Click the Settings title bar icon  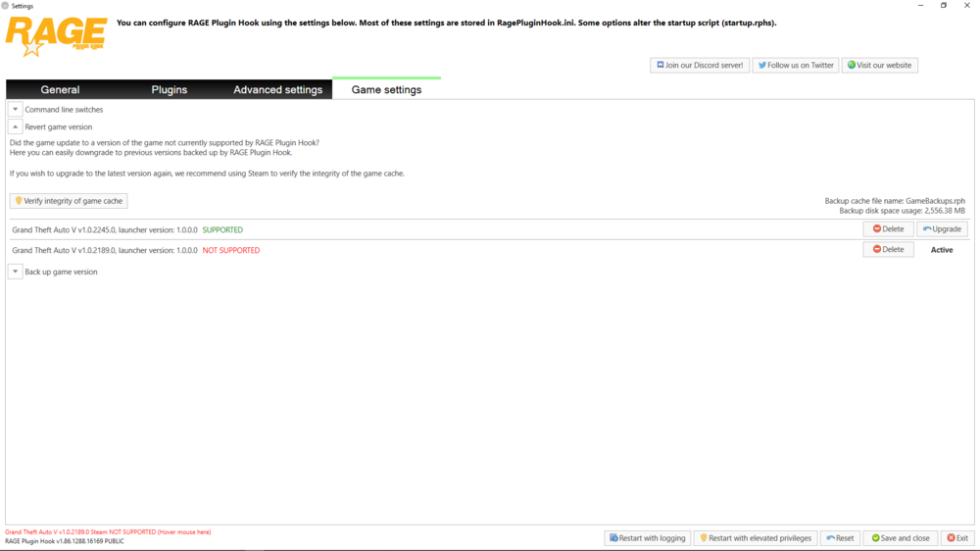(x=5, y=6)
